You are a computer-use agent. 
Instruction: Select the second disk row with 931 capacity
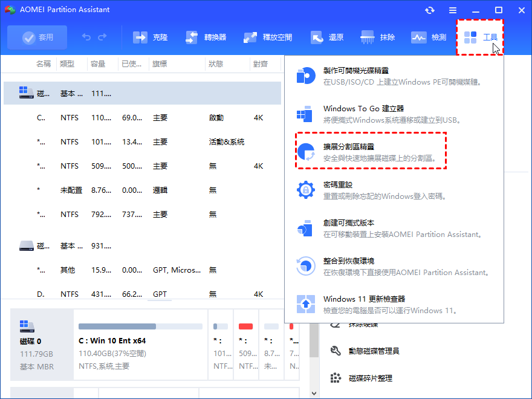pyautogui.click(x=142, y=245)
